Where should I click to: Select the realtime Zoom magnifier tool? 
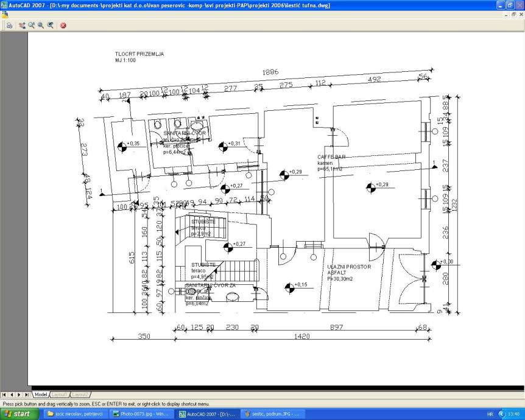point(32,26)
